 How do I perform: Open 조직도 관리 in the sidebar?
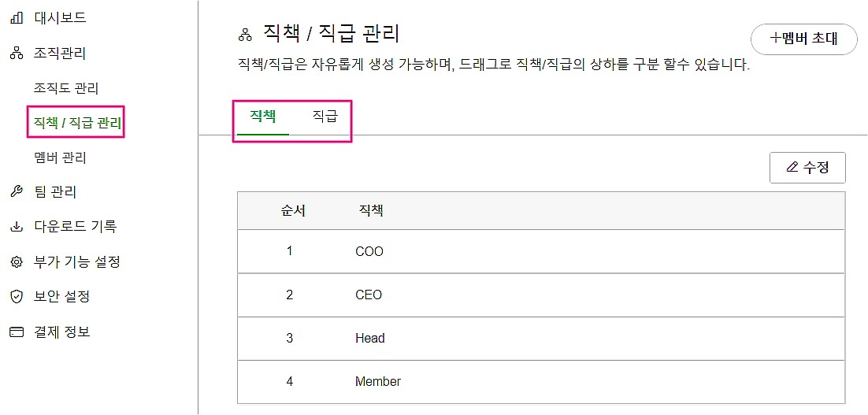66,88
